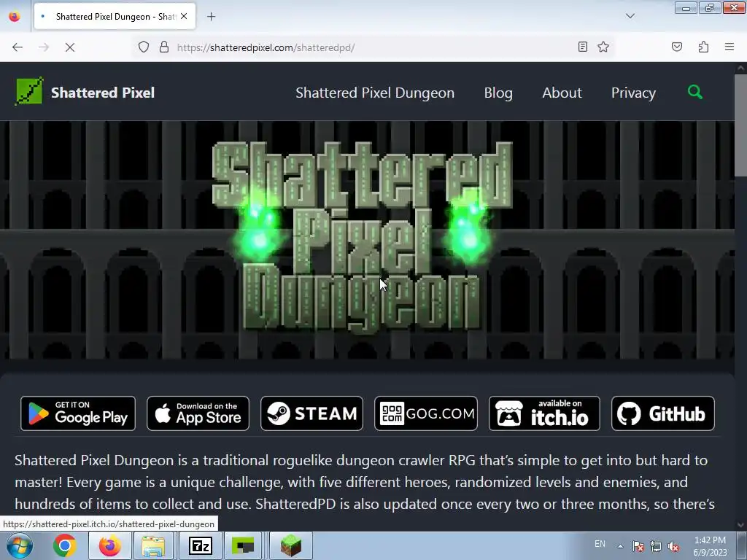Open the Privacy navigation link
This screenshot has width=747, height=560.
point(633,93)
